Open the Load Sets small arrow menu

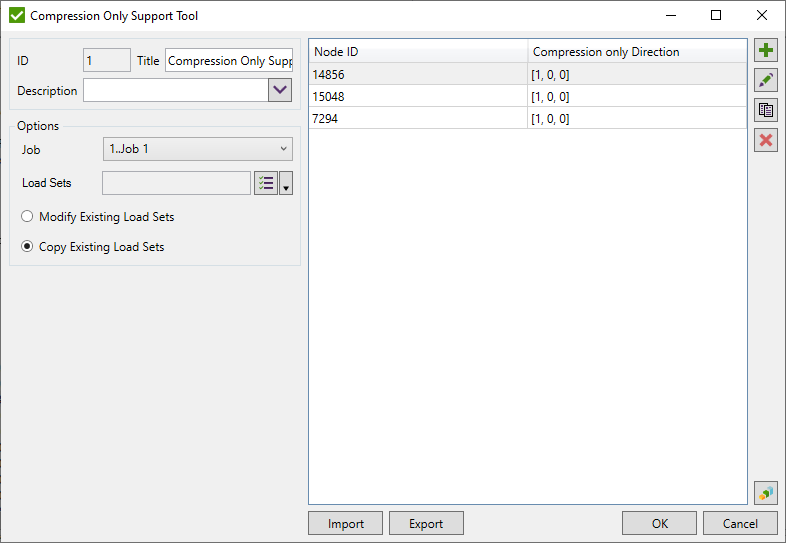(287, 185)
